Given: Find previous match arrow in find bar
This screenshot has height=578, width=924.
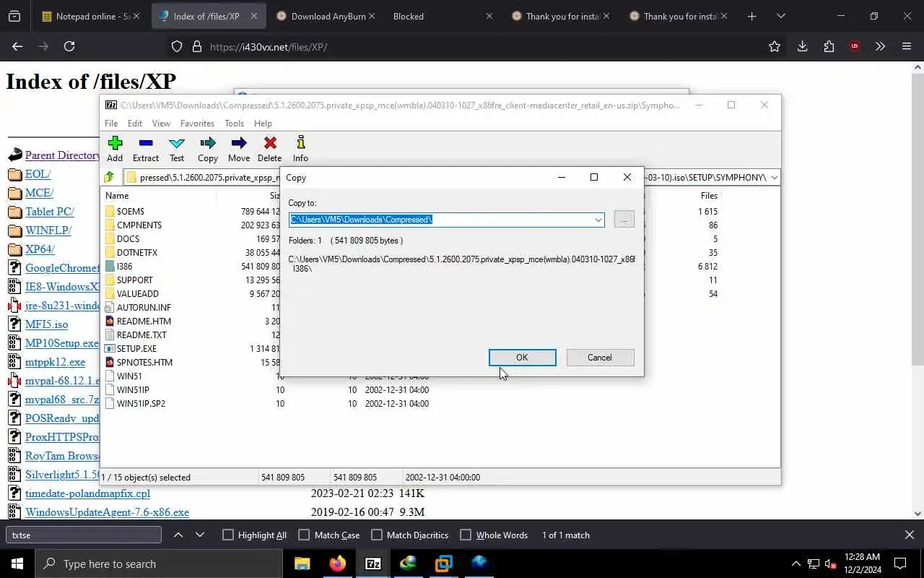Looking at the screenshot, I should 178,535.
